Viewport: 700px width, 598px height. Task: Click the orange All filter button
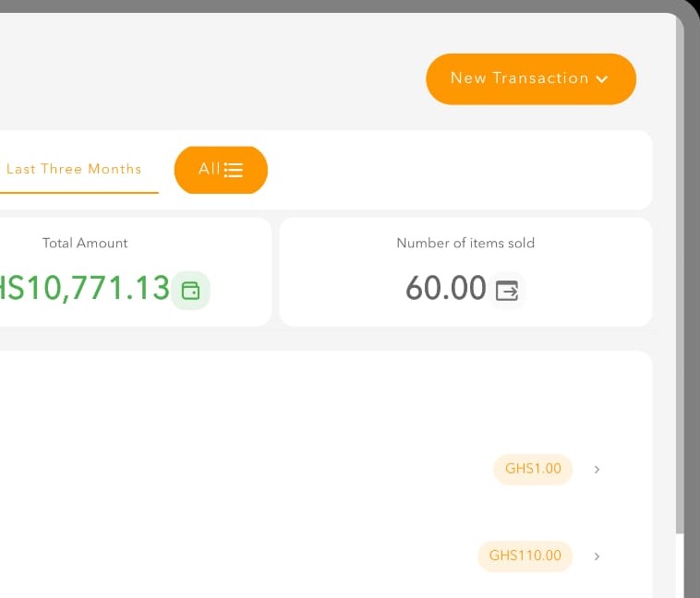point(220,170)
